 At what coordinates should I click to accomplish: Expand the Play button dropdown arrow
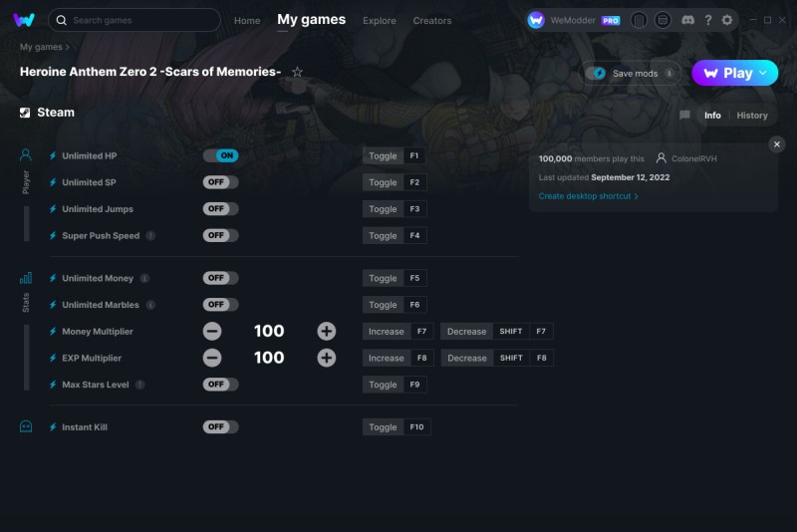point(764,73)
